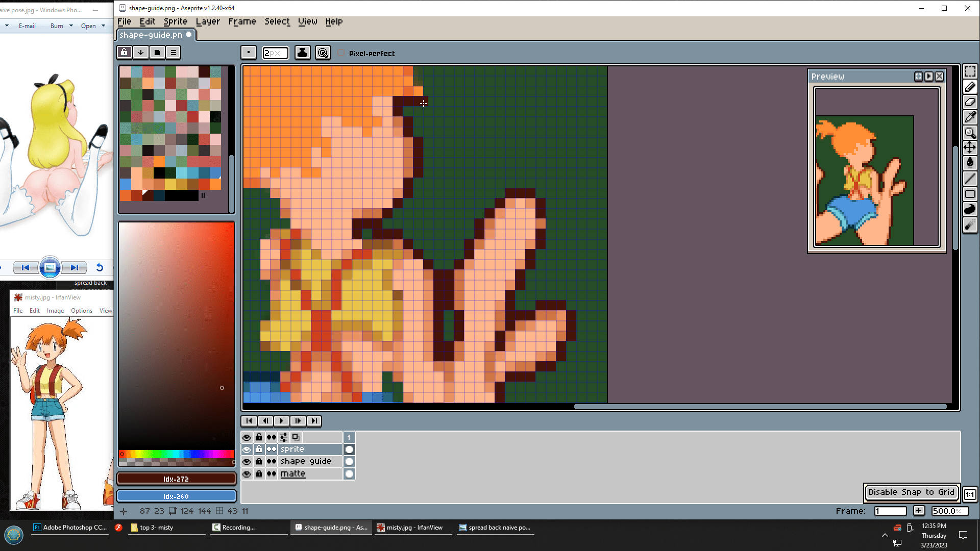This screenshot has width=980, height=551.
Task: Switch to the shape-guide.pn tab
Action: point(152,34)
